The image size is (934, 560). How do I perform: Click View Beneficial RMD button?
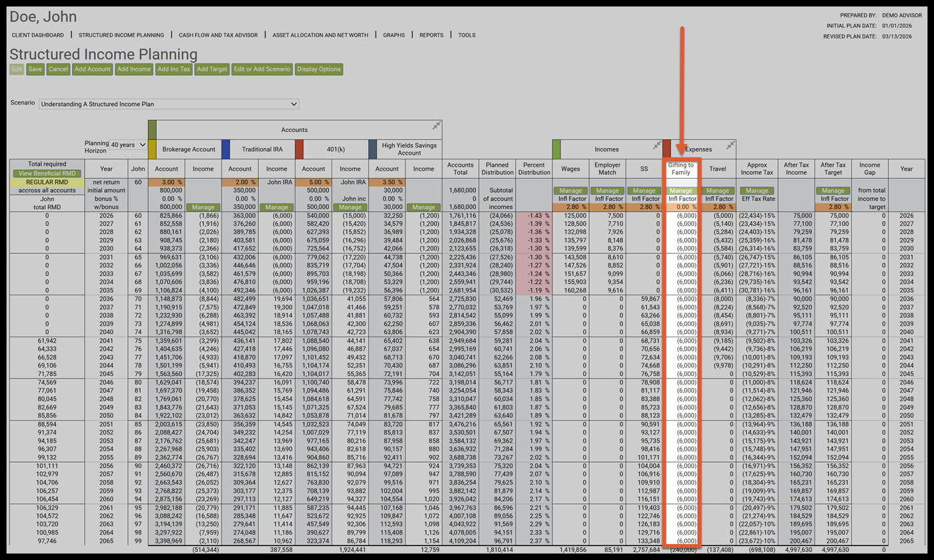(47, 173)
